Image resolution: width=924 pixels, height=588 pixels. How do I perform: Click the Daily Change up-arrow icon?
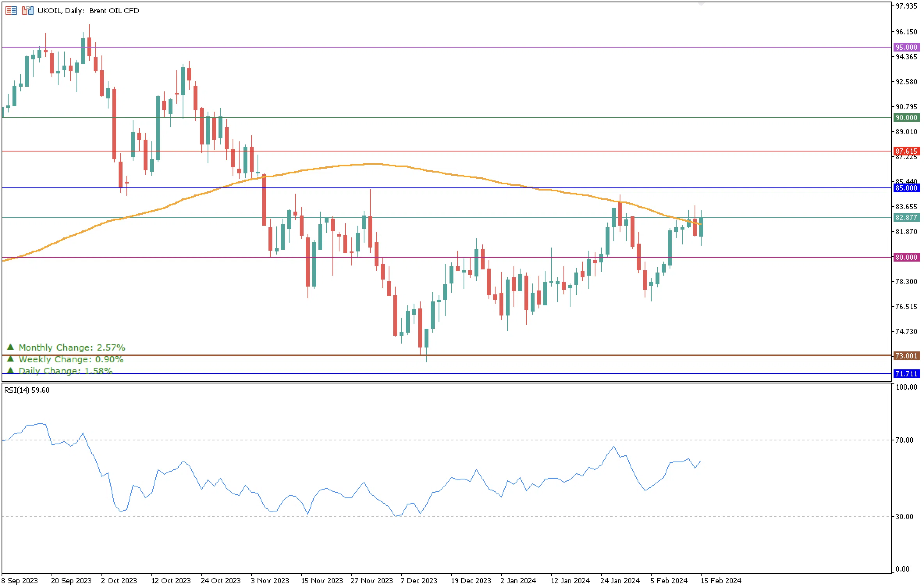[11, 370]
